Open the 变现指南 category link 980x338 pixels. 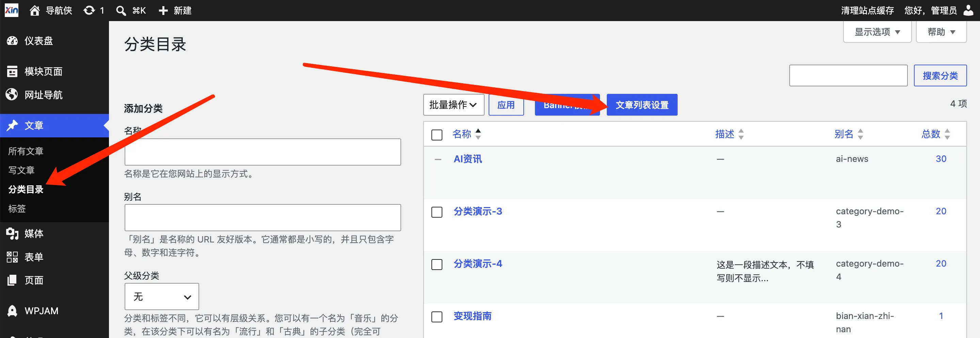coord(472,316)
